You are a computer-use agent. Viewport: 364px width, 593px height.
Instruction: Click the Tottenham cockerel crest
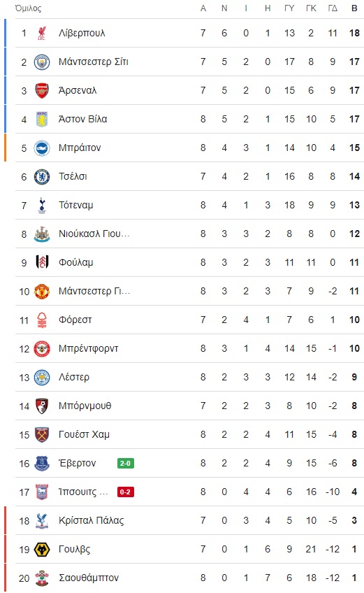click(42, 206)
